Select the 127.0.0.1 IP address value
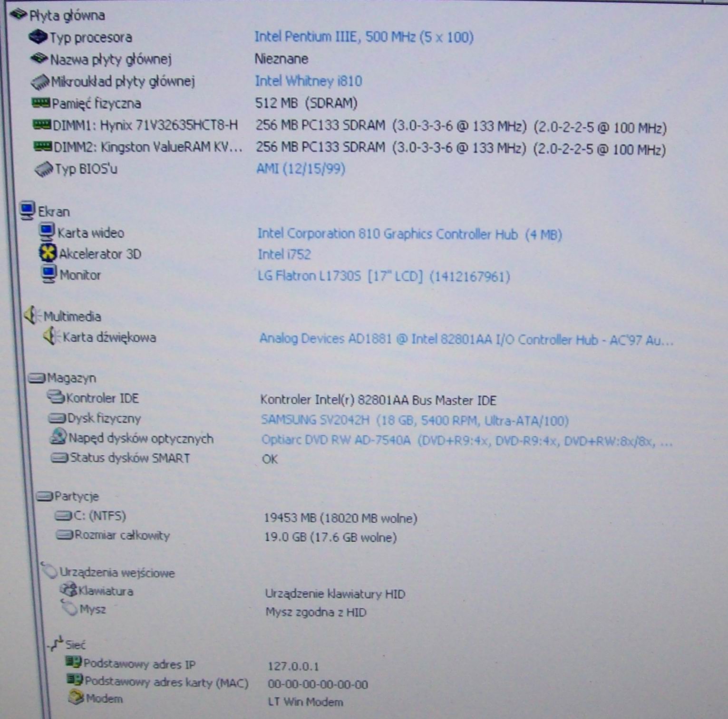The width and height of the screenshot is (728, 719). click(x=293, y=666)
